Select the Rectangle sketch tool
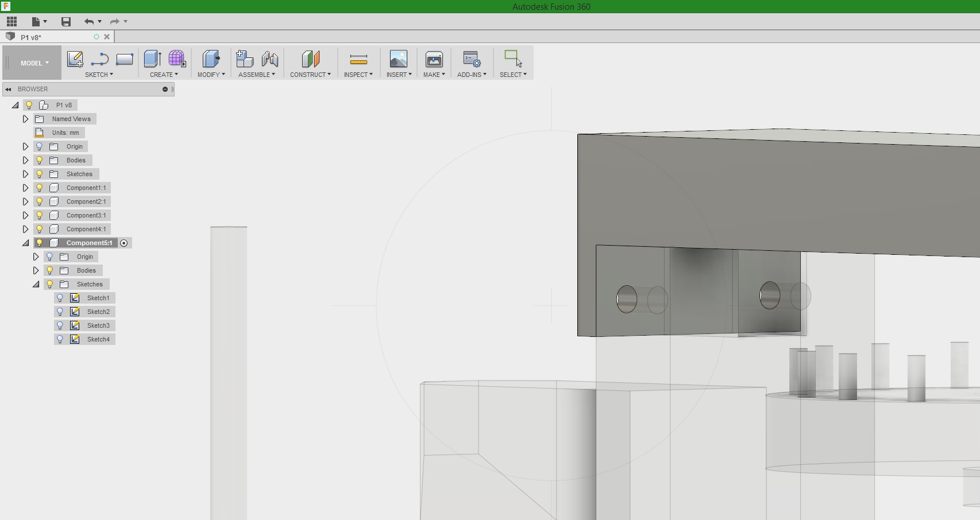Image resolution: width=980 pixels, height=520 pixels. (125, 59)
